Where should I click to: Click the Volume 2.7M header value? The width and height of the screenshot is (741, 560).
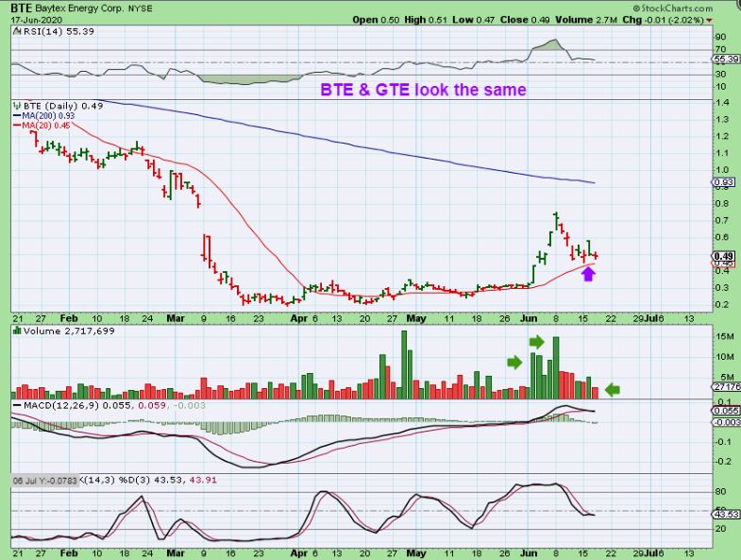[x=586, y=20]
